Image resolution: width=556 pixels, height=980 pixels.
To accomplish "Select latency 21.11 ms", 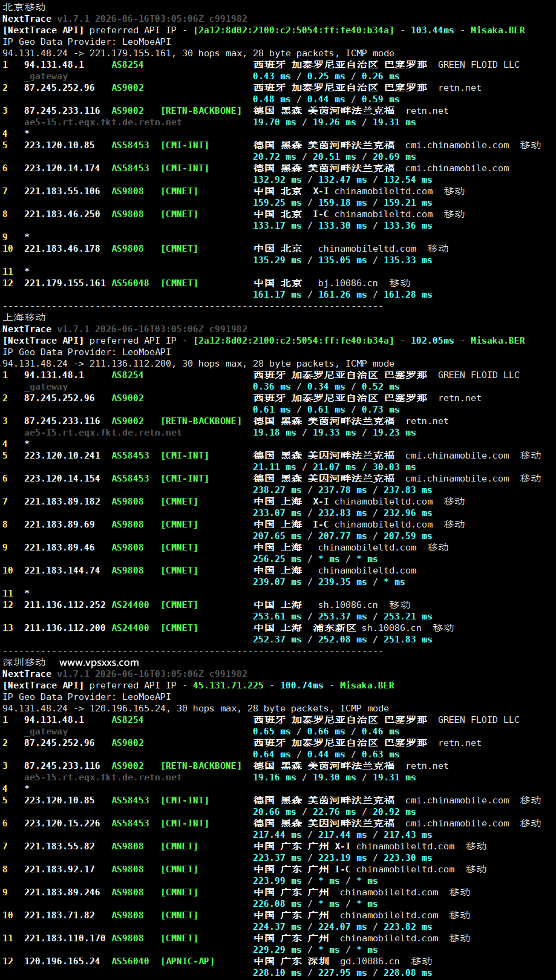I will click(275, 467).
